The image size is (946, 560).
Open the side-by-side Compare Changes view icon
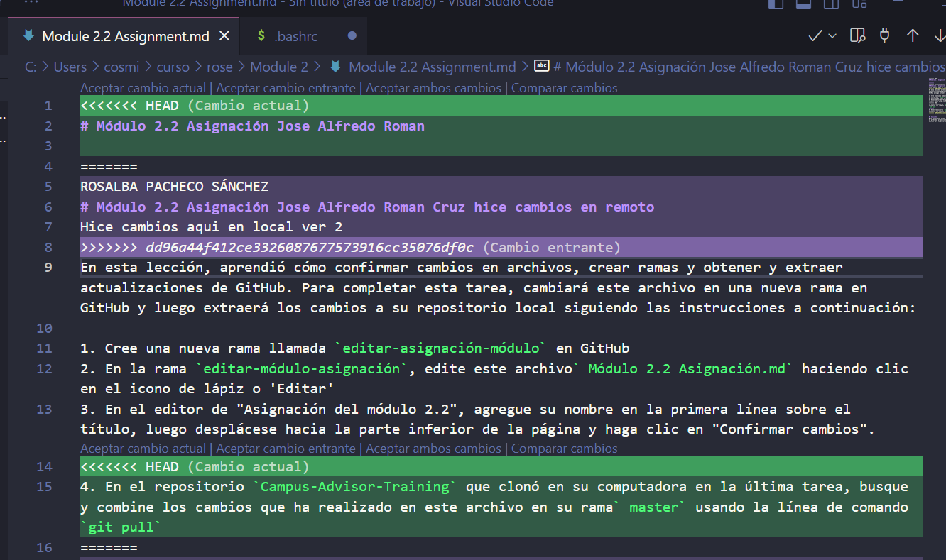click(x=857, y=35)
